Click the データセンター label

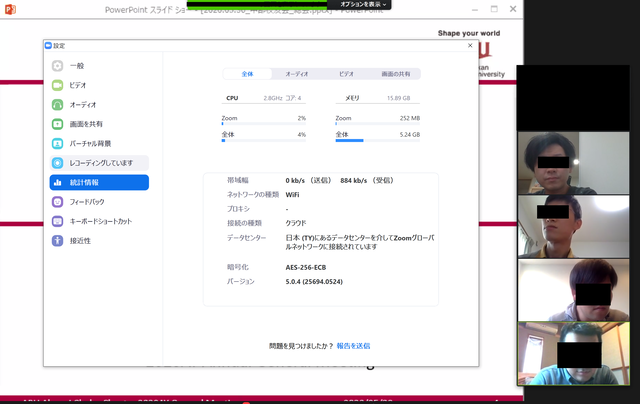click(247, 238)
